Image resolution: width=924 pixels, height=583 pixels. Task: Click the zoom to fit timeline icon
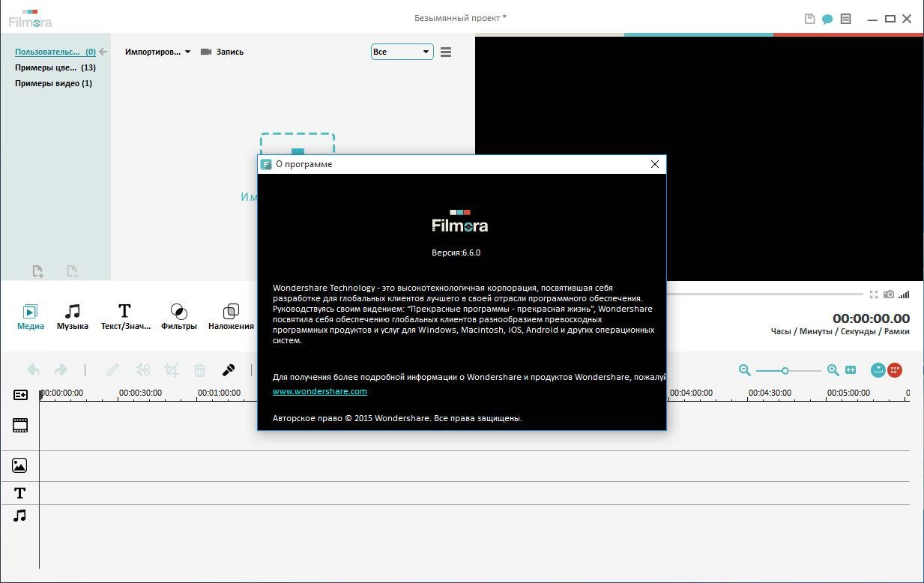click(x=851, y=370)
